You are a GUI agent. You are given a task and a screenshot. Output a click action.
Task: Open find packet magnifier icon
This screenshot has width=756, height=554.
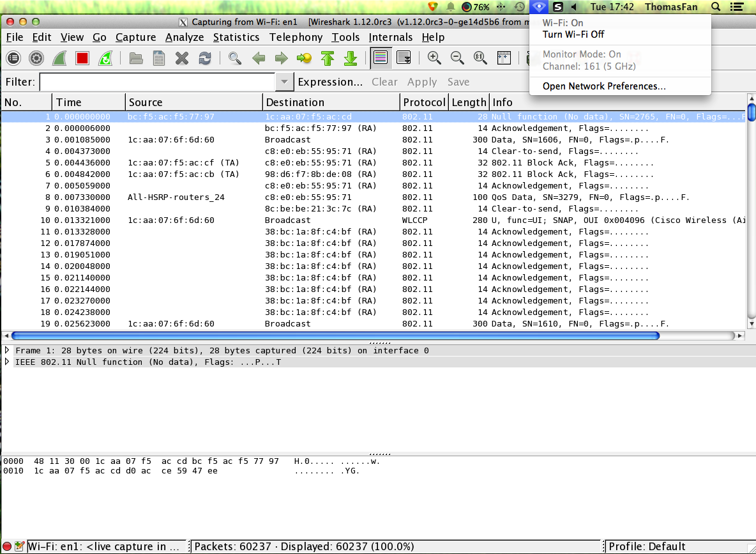coord(235,58)
